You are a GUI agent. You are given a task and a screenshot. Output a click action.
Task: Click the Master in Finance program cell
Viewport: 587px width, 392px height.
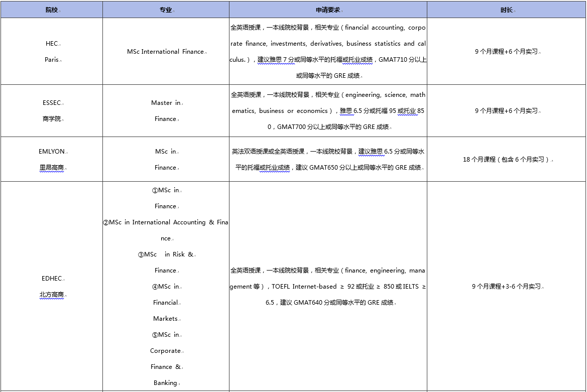click(x=166, y=110)
